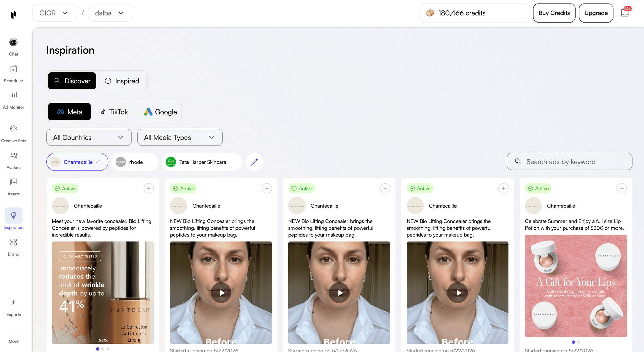This screenshot has height=352, width=644.
Task: Click the rhode brand logo
Action: click(x=121, y=162)
